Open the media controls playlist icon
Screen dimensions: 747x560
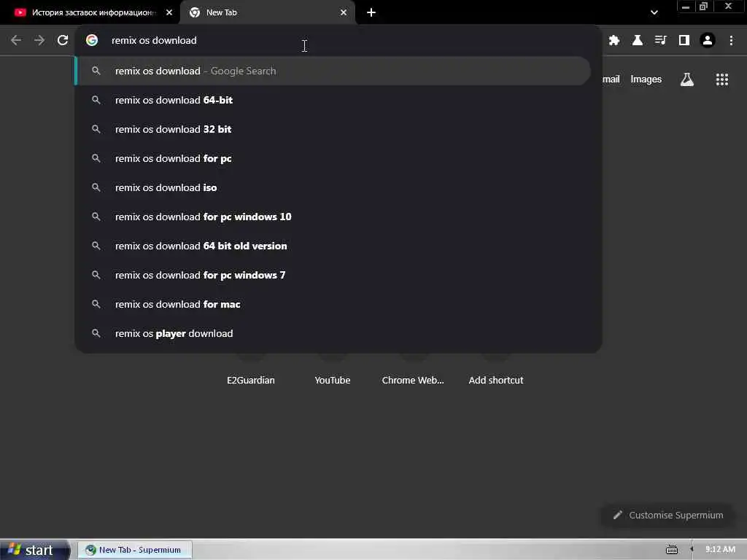tap(661, 41)
